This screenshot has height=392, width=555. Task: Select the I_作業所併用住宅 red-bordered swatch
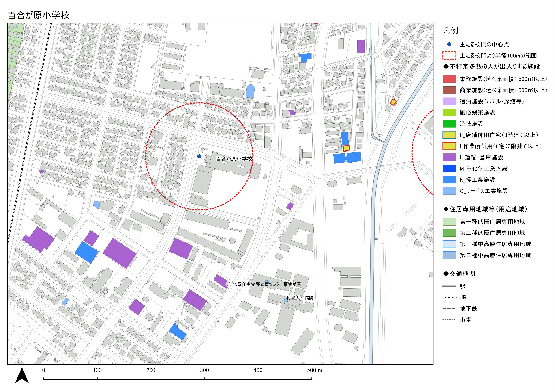[449, 146]
